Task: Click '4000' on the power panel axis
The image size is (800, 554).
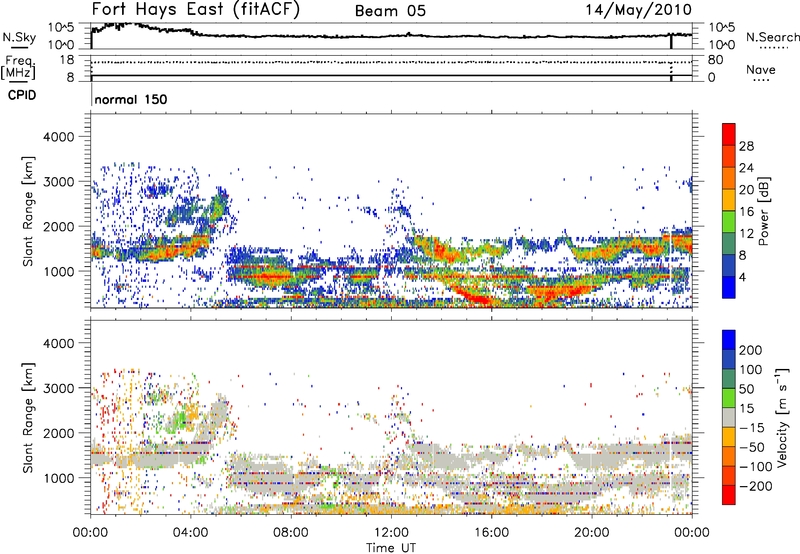Action: (x=58, y=137)
